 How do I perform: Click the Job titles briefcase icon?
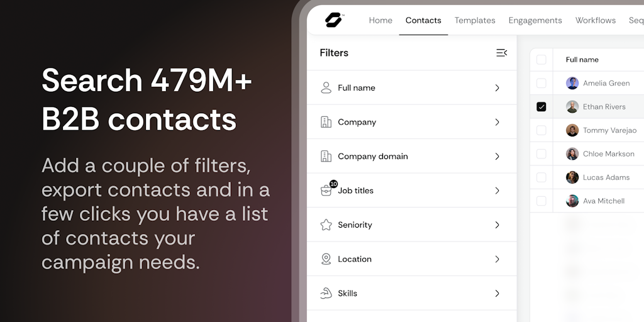(x=326, y=191)
